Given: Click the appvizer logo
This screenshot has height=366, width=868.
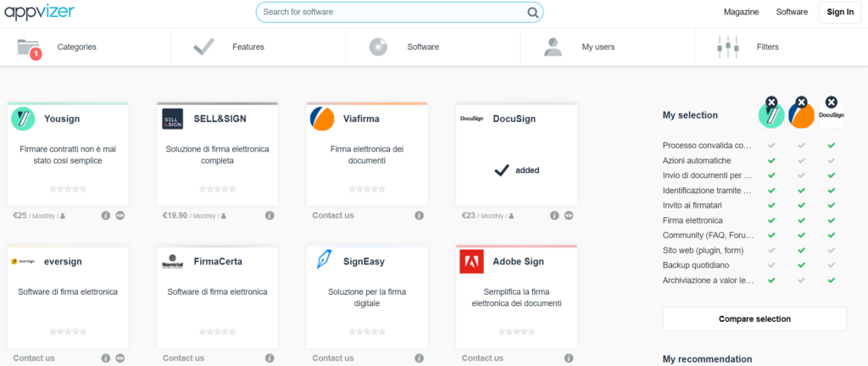Looking at the screenshot, I should pyautogui.click(x=39, y=11).
